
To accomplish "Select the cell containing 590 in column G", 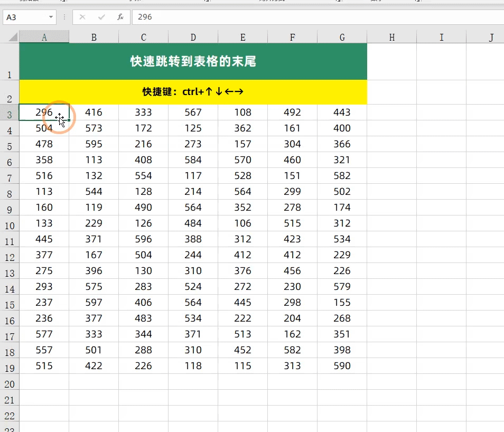I will 342,366.
